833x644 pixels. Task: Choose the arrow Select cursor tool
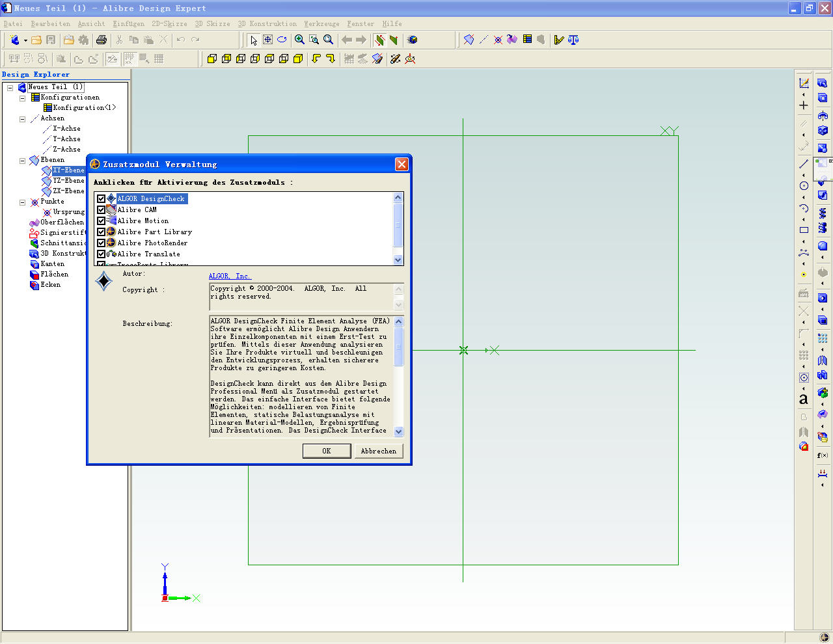pyautogui.click(x=253, y=40)
